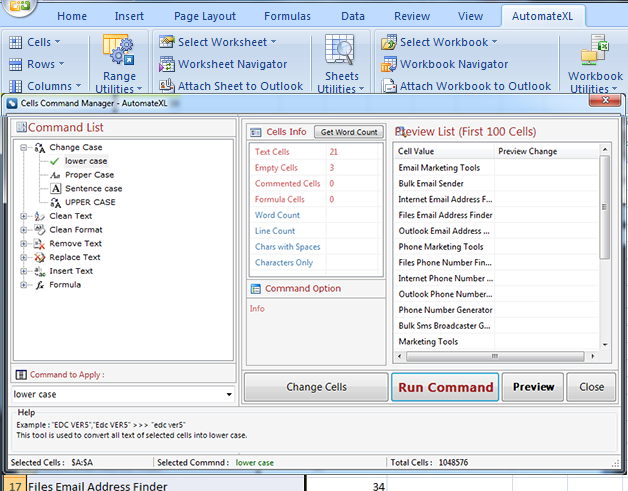Open the Command to Apply dropdown
The width and height of the screenshot is (628, 491).
(229, 394)
